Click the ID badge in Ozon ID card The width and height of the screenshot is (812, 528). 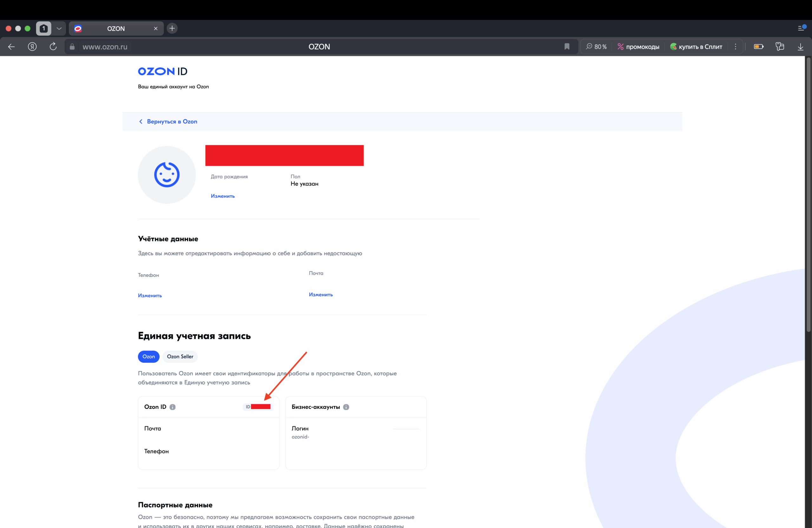[258, 407]
